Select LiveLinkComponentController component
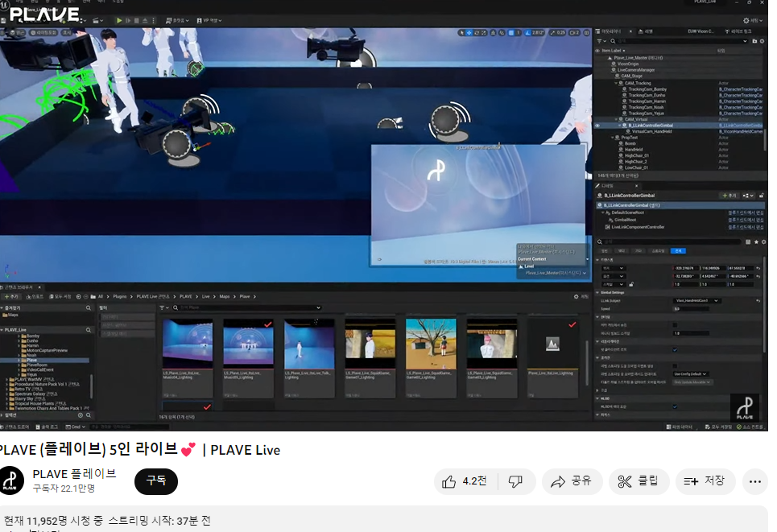The height and width of the screenshot is (532, 777). click(638, 227)
